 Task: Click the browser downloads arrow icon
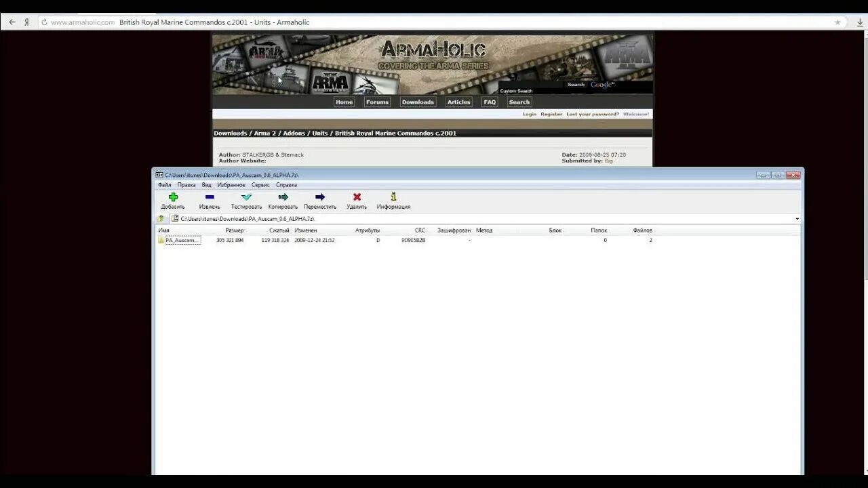859,22
